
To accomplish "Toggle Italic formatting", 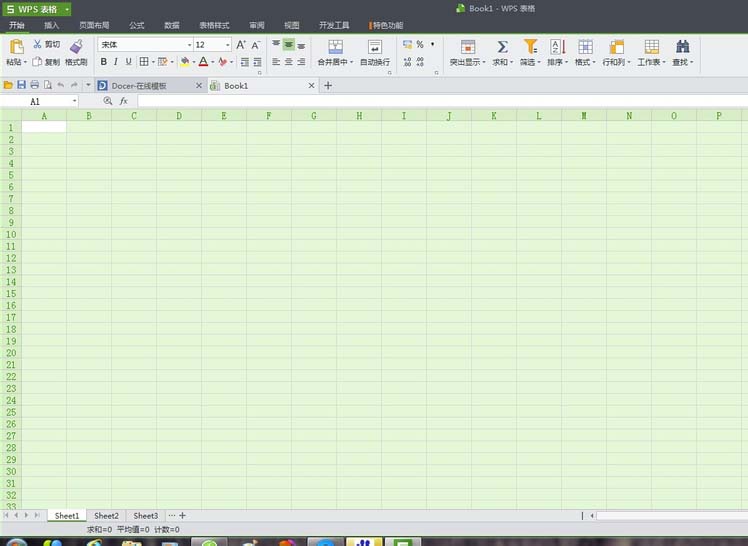I will [x=115, y=62].
